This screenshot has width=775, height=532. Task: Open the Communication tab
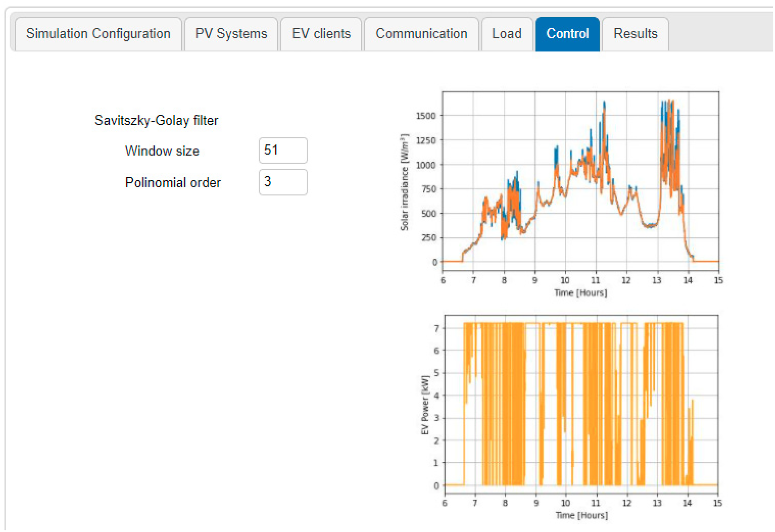coord(421,34)
